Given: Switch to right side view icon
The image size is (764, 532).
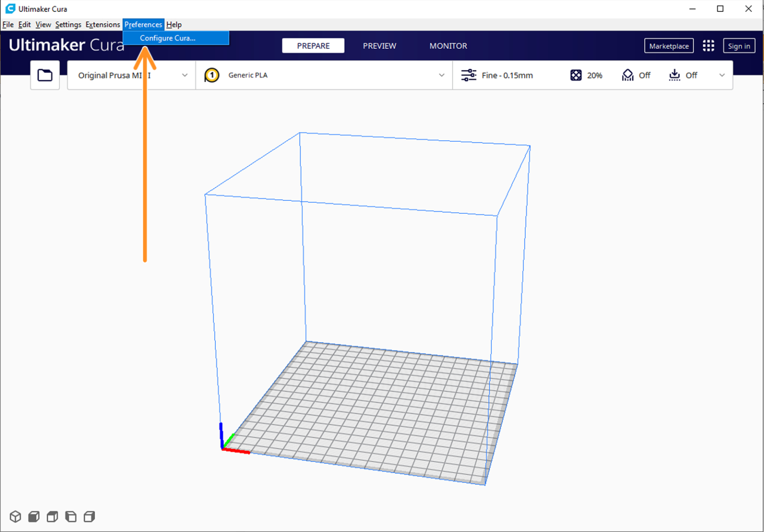Looking at the screenshot, I should click(x=89, y=516).
